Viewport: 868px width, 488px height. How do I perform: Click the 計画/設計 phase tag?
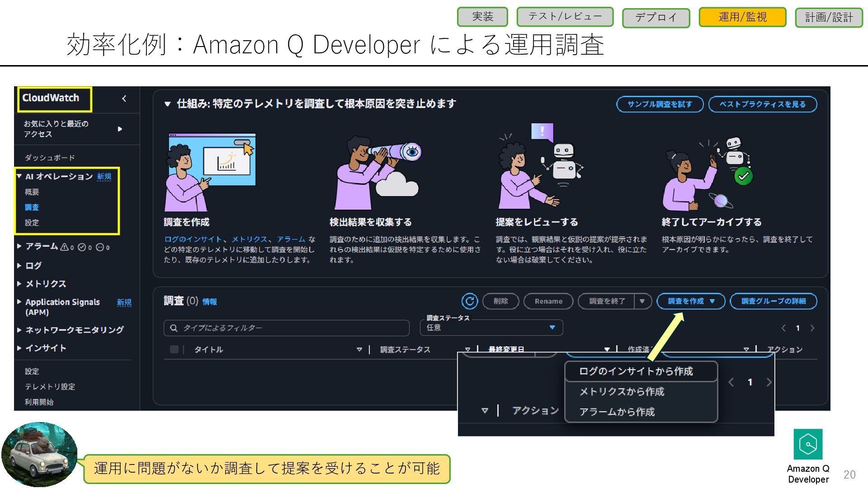click(829, 18)
